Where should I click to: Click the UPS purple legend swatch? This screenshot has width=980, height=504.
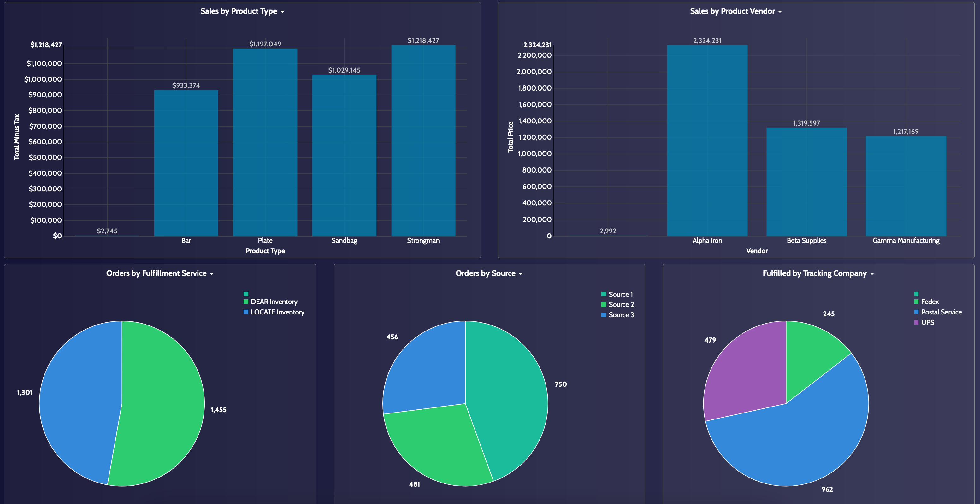click(916, 323)
